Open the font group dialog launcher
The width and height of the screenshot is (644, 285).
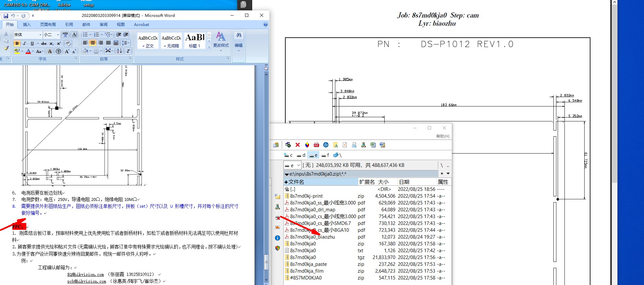click(76, 58)
